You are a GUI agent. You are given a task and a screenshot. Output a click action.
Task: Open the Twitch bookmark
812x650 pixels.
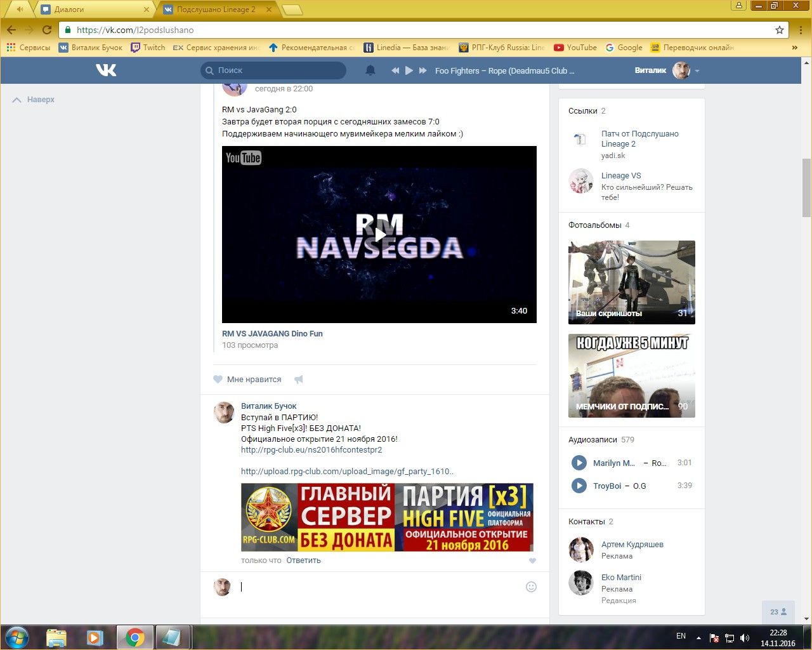148,48
